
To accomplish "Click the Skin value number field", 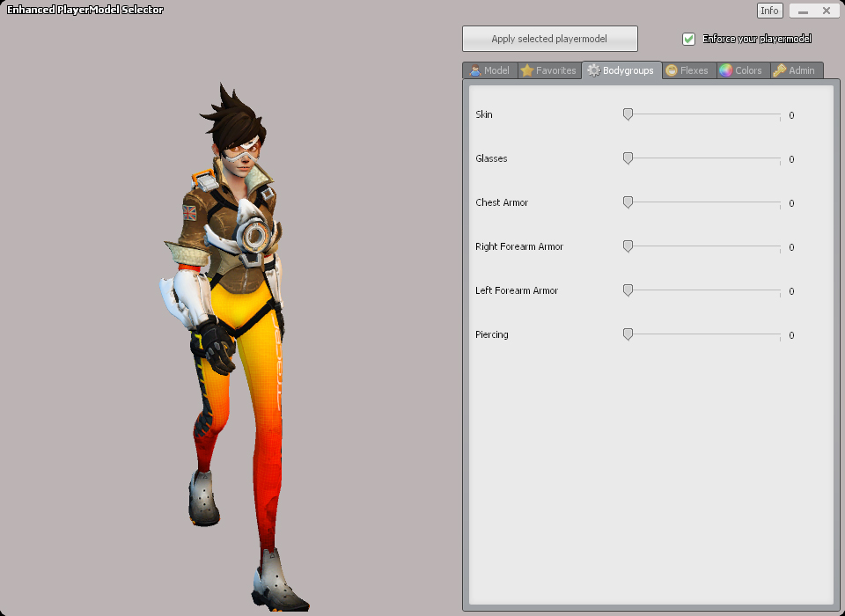I will [x=792, y=115].
